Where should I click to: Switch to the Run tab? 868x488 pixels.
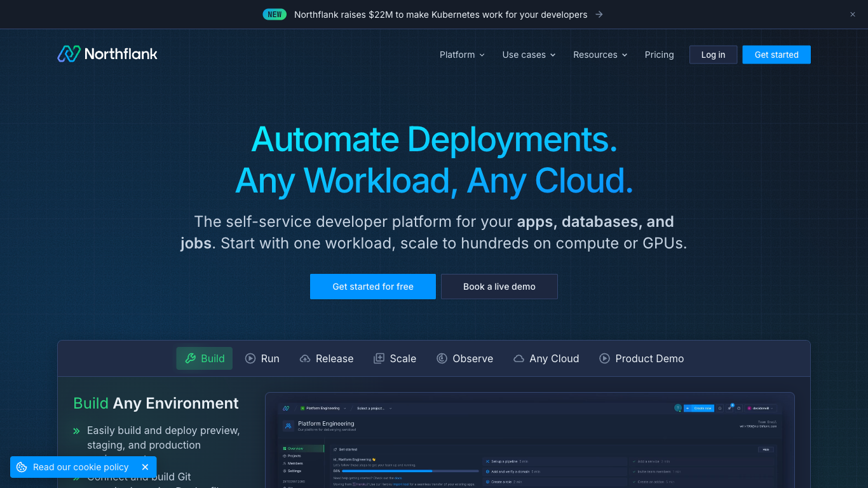(x=262, y=358)
